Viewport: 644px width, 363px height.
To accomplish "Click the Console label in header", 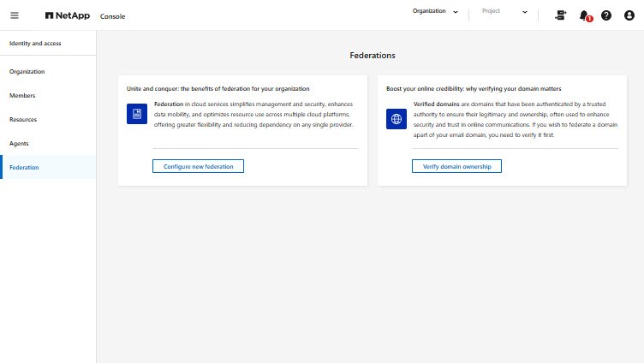I will tap(112, 16).
